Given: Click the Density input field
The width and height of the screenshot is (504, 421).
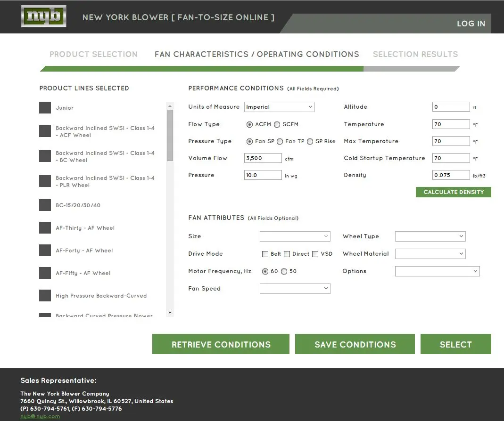Looking at the screenshot, I should point(451,175).
